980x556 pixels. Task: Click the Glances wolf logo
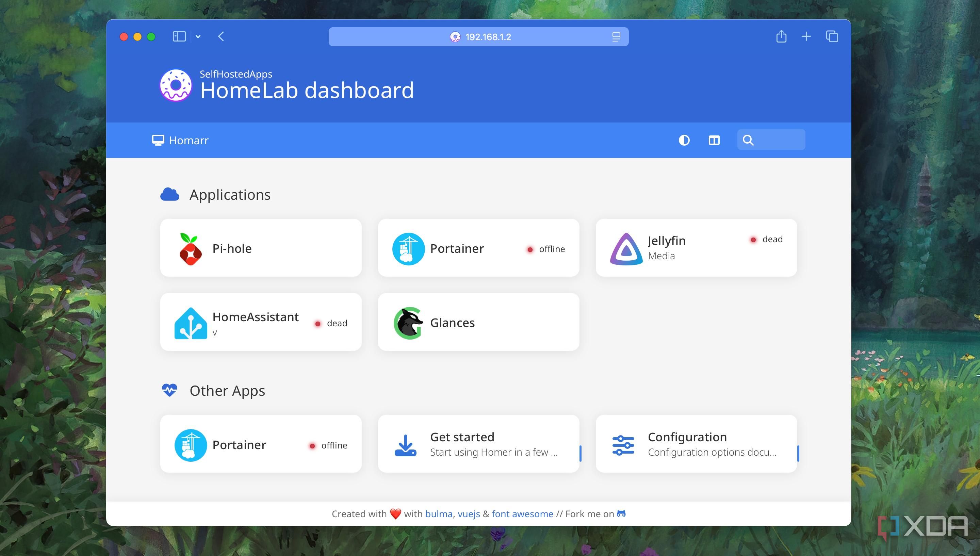pos(408,323)
